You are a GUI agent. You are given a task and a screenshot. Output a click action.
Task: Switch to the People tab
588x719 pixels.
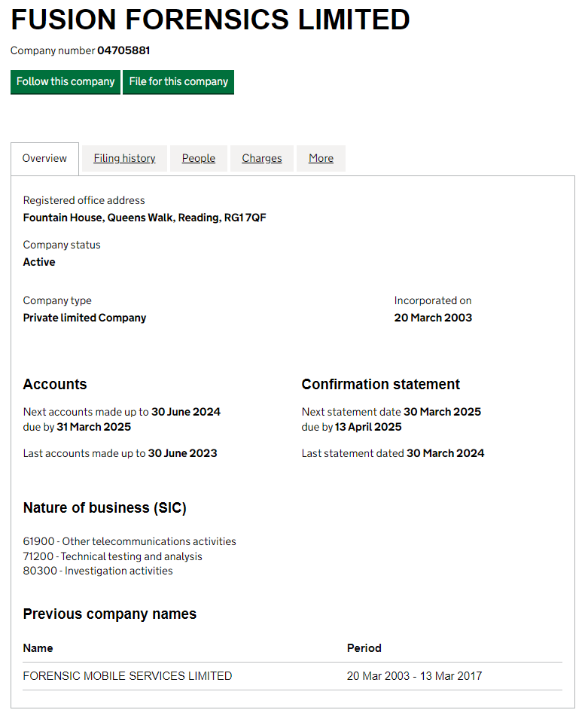point(198,158)
